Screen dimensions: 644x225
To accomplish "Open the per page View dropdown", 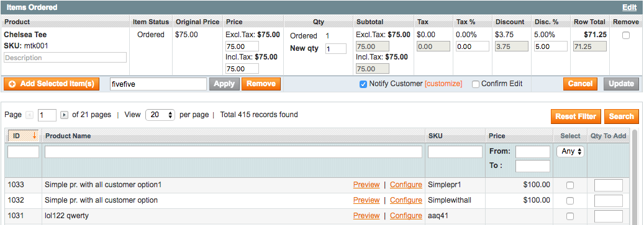I will pos(160,115).
